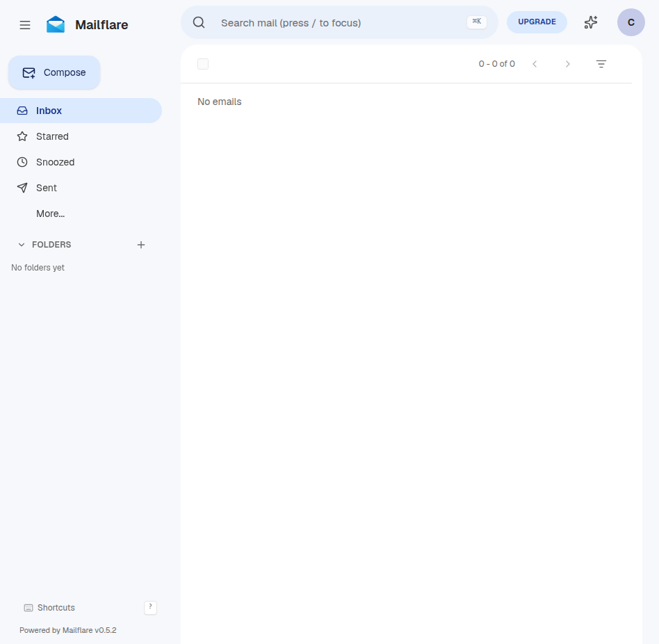Screen dimensions: 659x644
Task: Add a new folder with plus icon
Action: coord(141,245)
